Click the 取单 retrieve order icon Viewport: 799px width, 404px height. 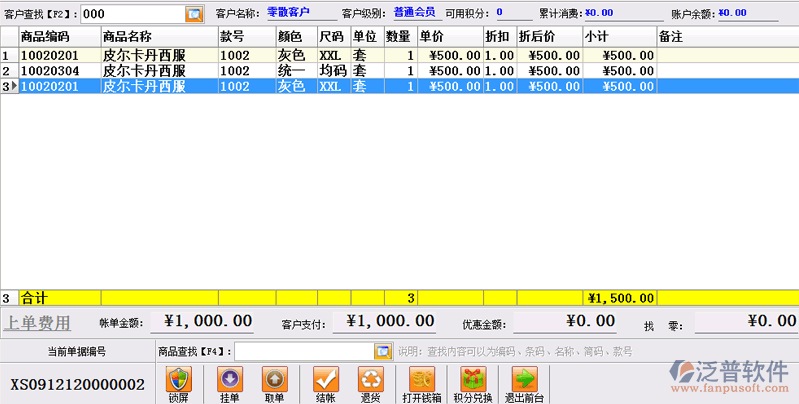pos(274,380)
